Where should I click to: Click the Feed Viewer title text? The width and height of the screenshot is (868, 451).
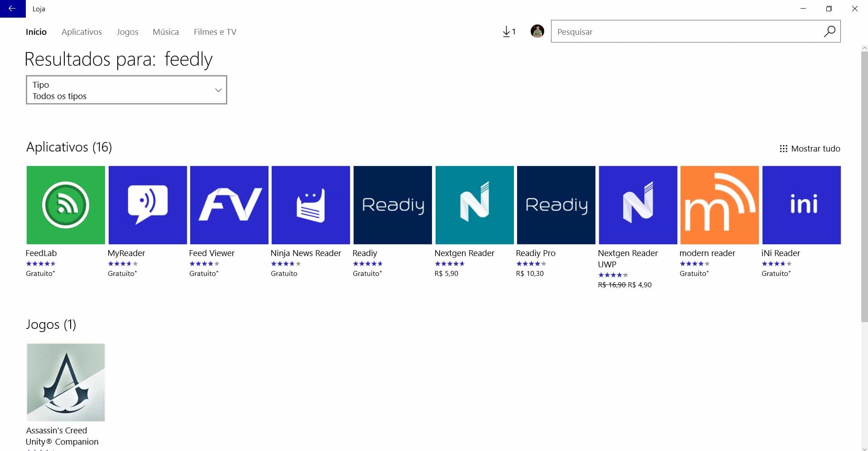click(212, 253)
